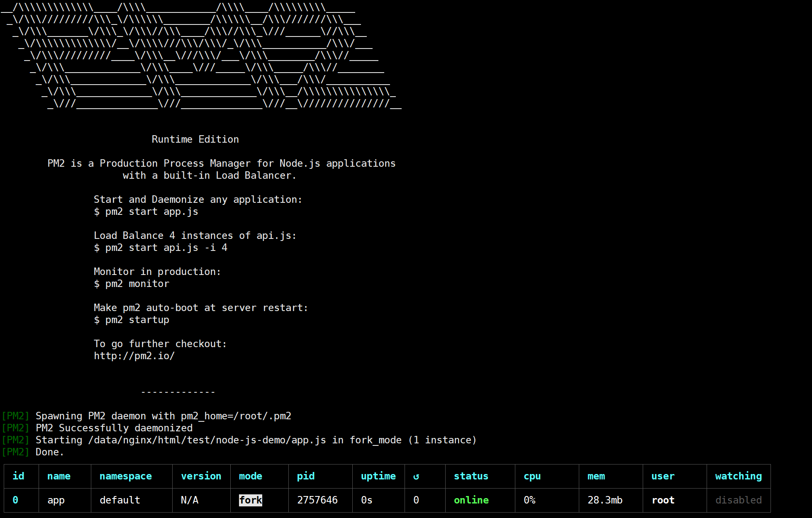Viewport: 812px width, 518px height.
Task: Click 'Make pm2 auto-boot at server restart:' line
Action: [201, 308]
